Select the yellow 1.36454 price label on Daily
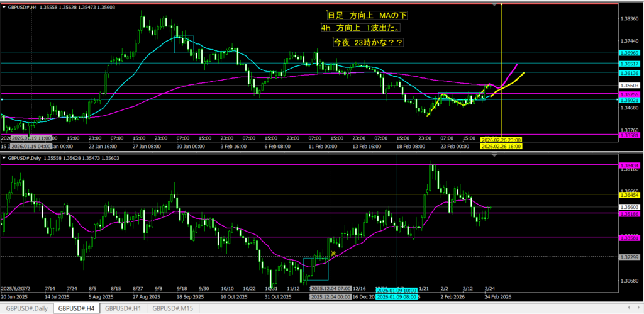 click(x=628, y=195)
